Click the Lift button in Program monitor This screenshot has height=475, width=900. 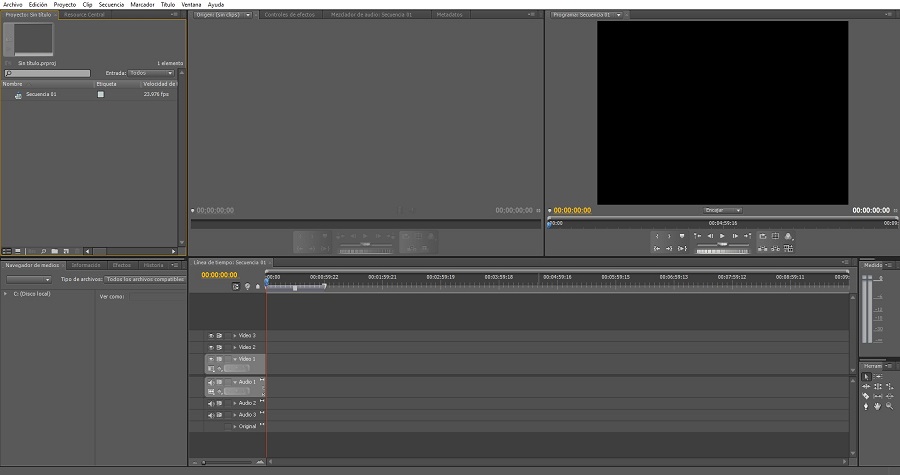pyautogui.click(x=763, y=248)
